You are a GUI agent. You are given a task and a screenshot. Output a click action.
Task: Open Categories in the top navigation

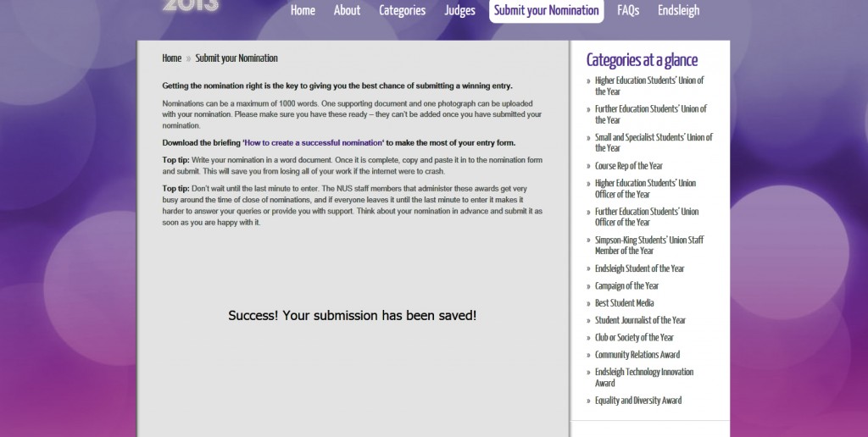(x=402, y=10)
